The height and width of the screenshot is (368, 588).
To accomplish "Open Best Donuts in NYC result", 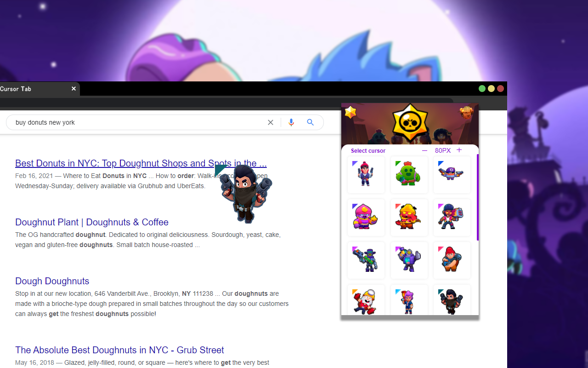I will coord(141,163).
